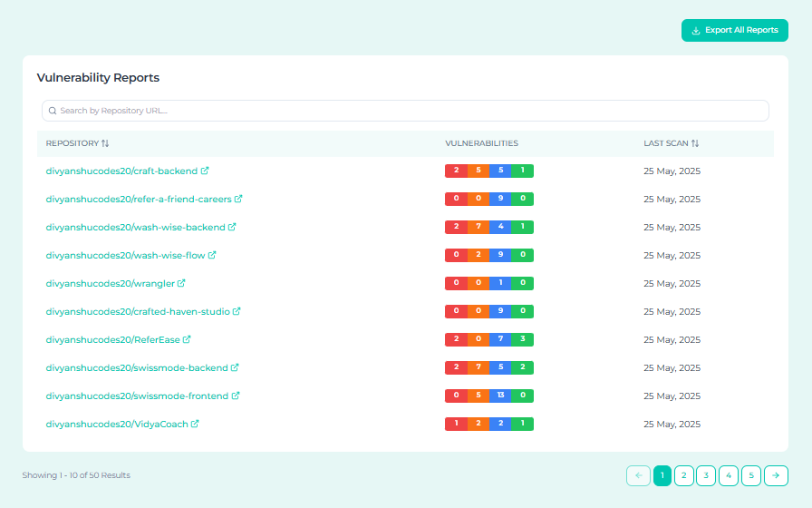Viewport: 812px width, 508px height.
Task: Click external link icon beside ReferEase
Action: tap(187, 339)
